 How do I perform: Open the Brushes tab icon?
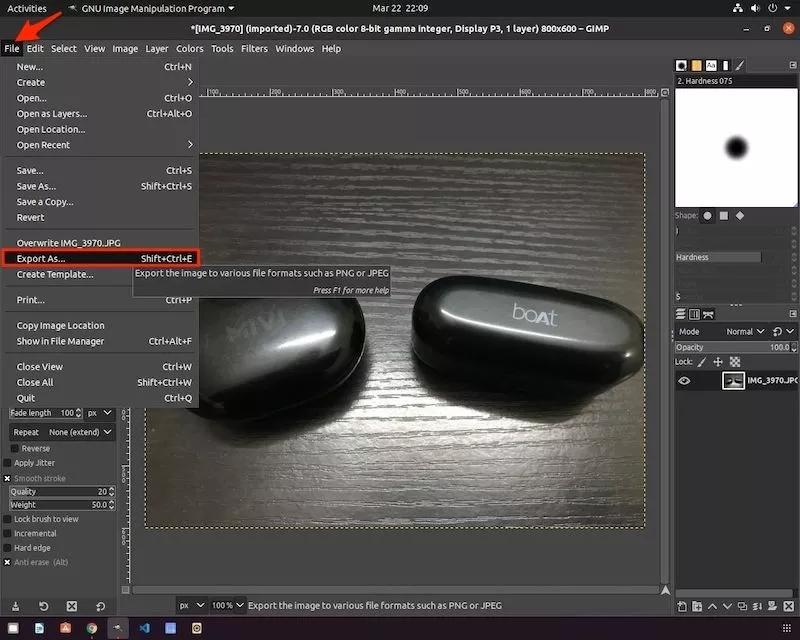[681, 65]
